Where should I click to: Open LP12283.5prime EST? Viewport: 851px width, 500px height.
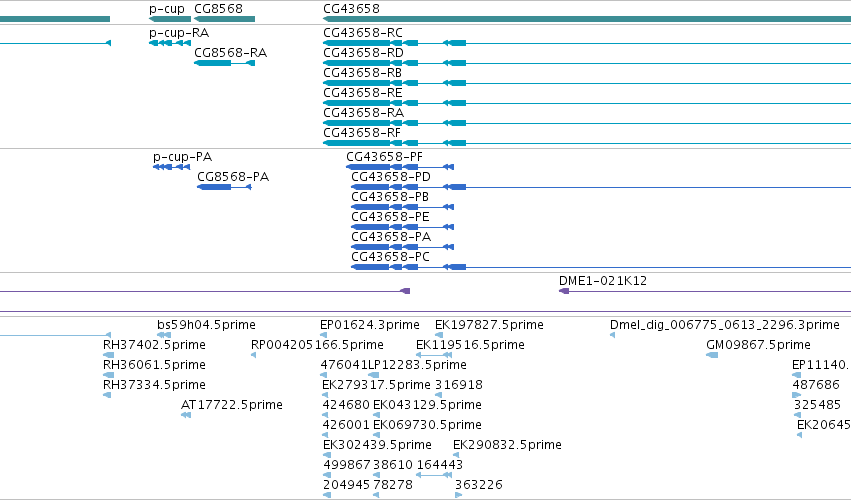417,365
